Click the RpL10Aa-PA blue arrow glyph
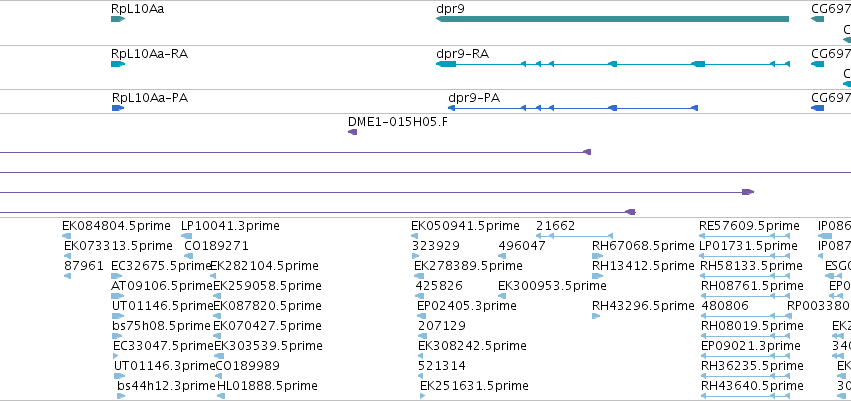The image size is (851, 401). (x=118, y=108)
